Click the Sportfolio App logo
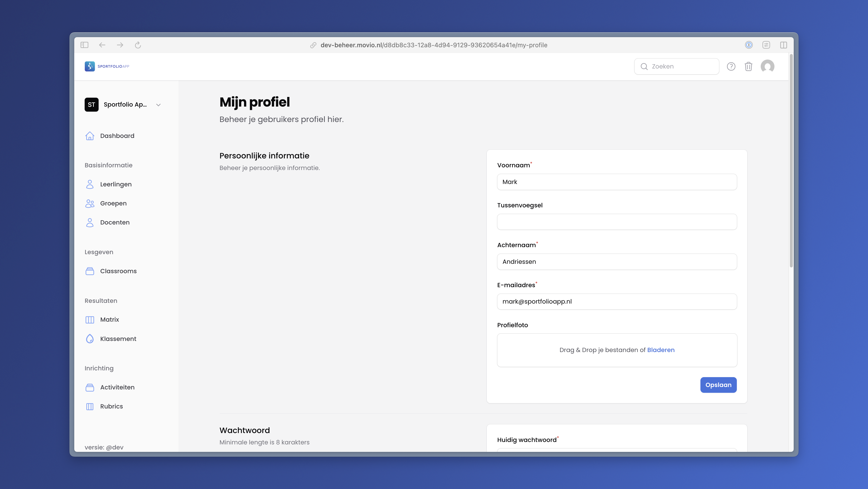Viewport: 868px width, 489px height. pos(107,66)
